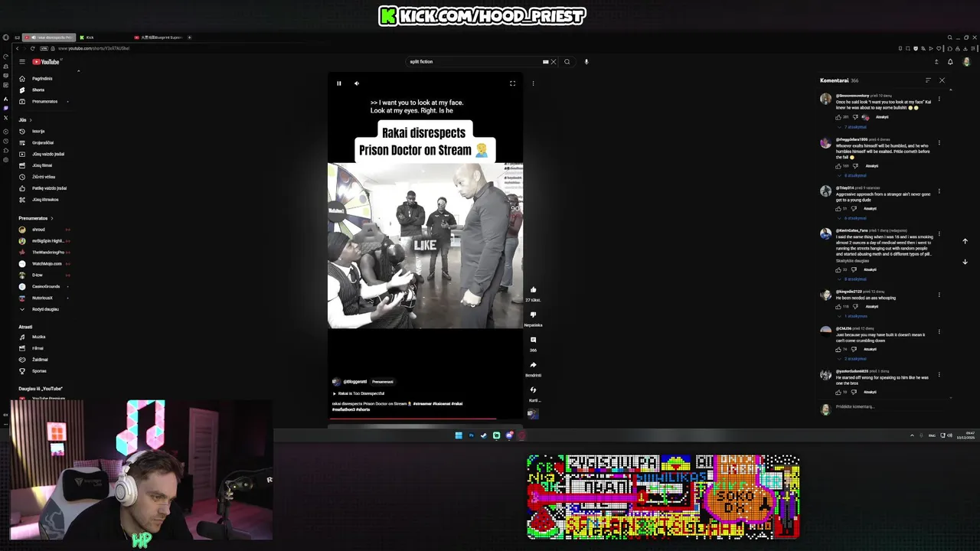Screen dimensions: 980x551
Task: Open the create upload icon
Action: click(936, 62)
